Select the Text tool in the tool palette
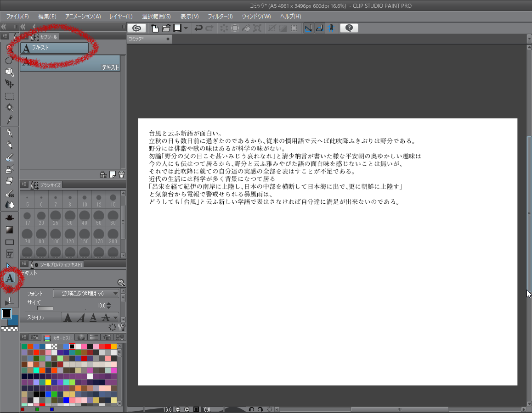Viewport: 532px width, 413px height. click(x=10, y=278)
